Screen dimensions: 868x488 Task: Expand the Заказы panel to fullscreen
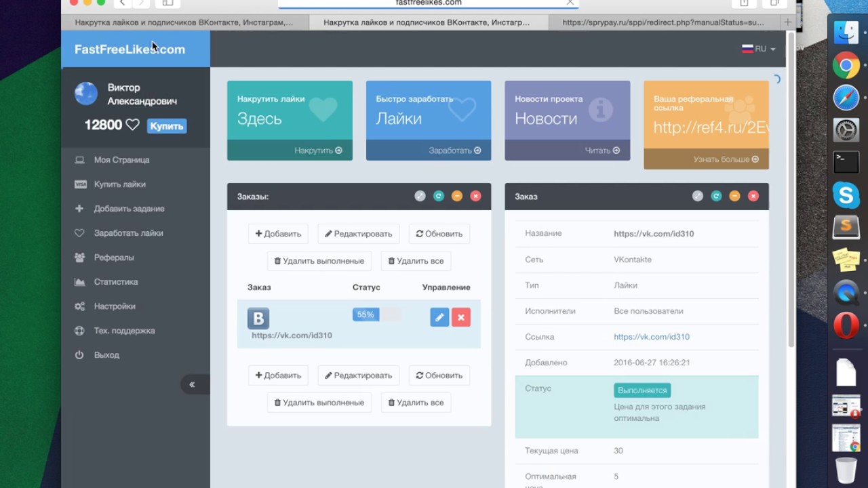(x=420, y=196)
